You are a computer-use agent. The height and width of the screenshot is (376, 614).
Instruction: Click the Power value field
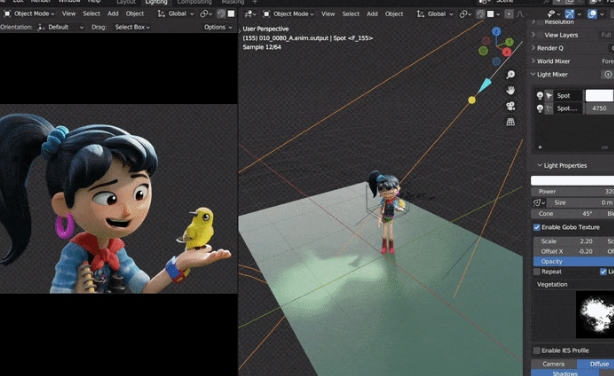tap(572, 192)
